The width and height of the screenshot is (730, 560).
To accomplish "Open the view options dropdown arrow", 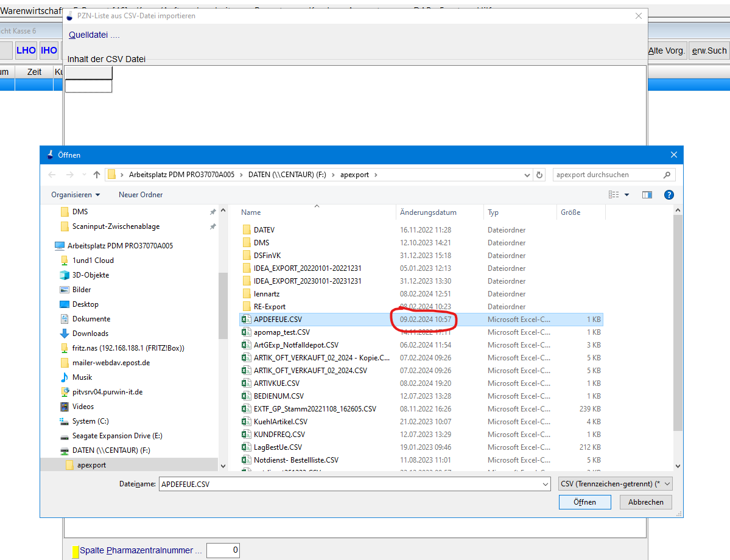I will point(627,195).
